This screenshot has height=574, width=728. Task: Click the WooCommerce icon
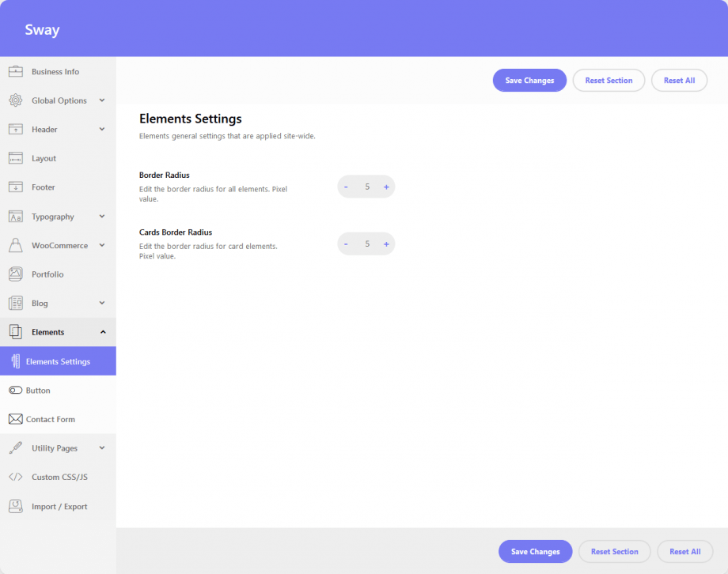(x=16, y=245)
